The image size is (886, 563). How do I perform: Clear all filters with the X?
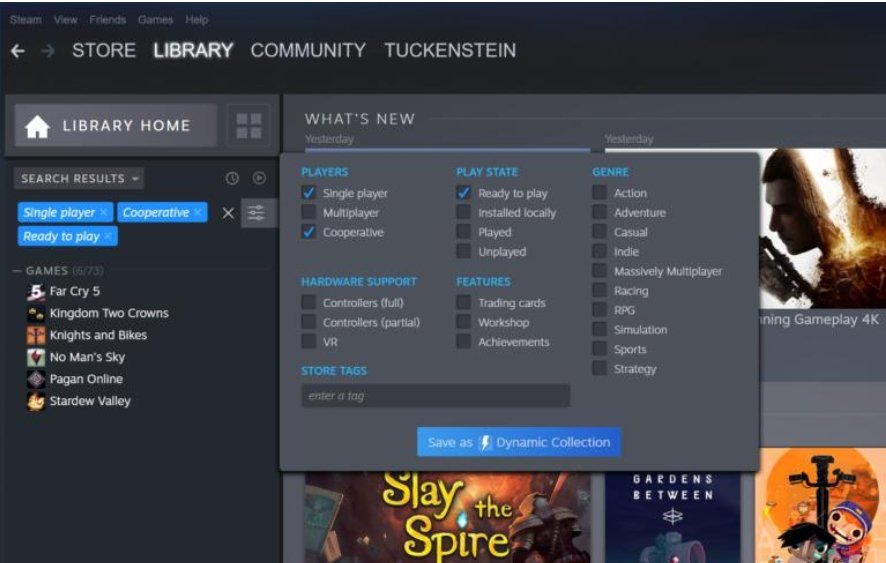tap(228, 213)
